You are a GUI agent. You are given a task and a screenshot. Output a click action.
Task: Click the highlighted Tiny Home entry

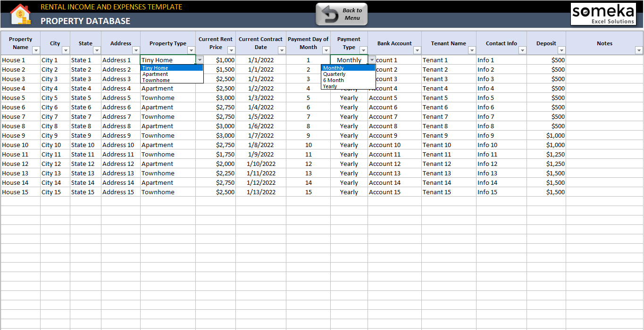[155, 68]
